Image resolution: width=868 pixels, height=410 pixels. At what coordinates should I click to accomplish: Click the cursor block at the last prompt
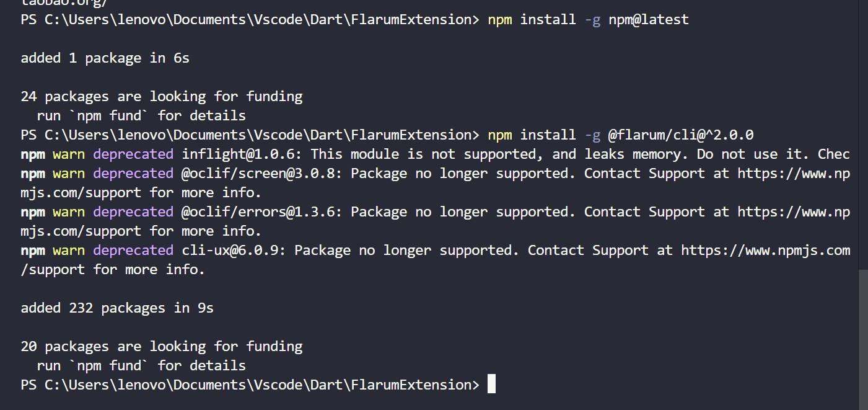click(491, 385)
